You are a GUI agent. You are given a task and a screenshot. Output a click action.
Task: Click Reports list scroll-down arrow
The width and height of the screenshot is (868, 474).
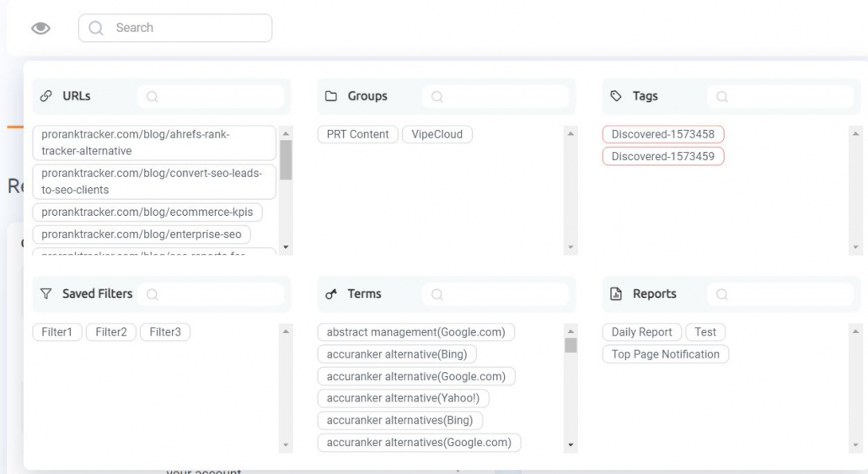[x=855, y=444]
